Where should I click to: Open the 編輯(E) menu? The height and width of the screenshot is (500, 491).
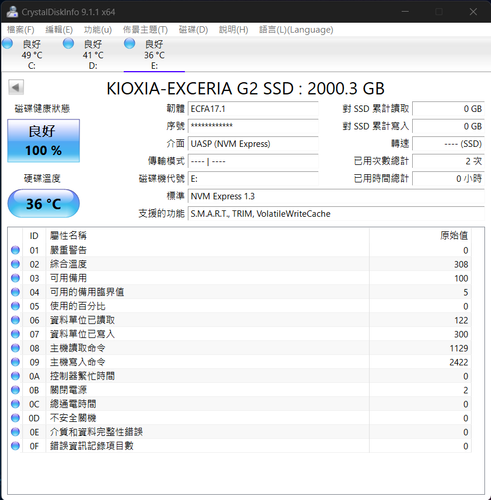click(x=59, y=30)
